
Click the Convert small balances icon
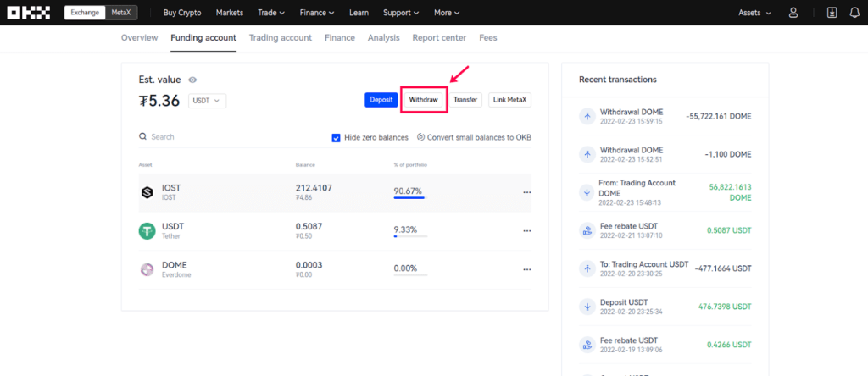[420, 137]
